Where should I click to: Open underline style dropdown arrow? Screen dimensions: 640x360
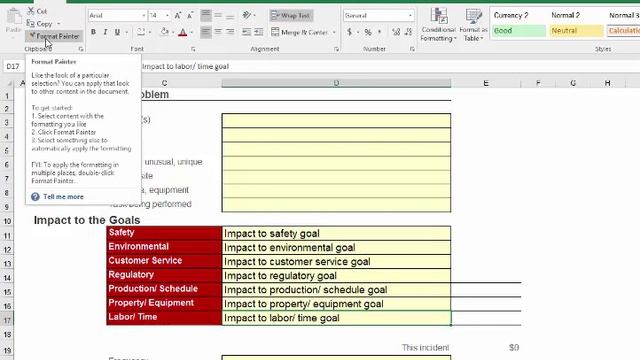(127, 32)
